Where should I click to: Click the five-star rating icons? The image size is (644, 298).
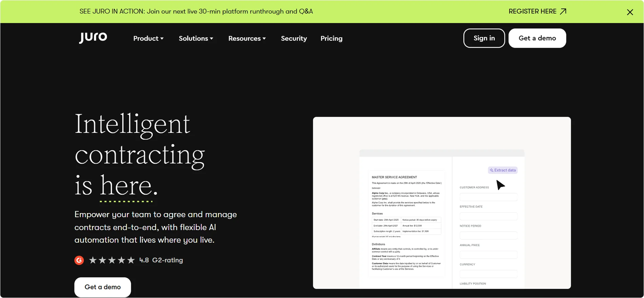(x=112, y=260)
